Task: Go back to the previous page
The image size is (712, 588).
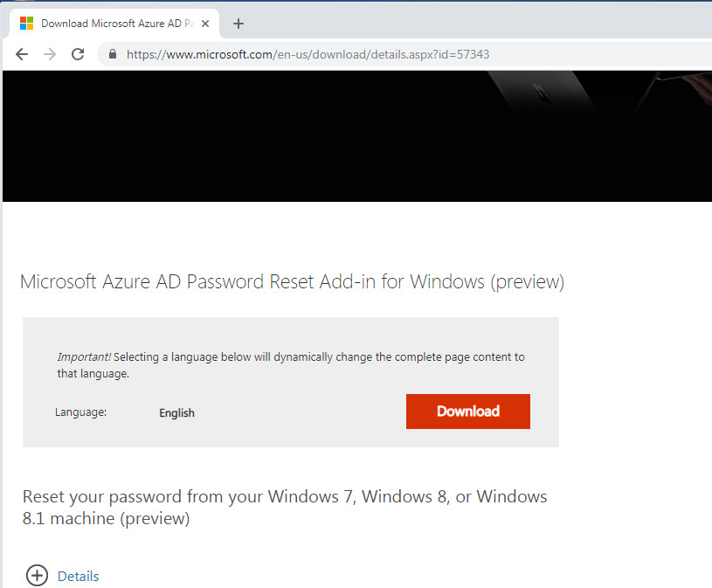Action: point(22,54)
